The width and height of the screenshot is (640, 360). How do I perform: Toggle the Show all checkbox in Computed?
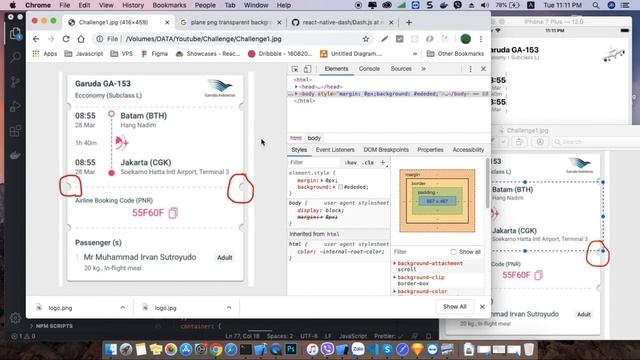pos(453,252)
